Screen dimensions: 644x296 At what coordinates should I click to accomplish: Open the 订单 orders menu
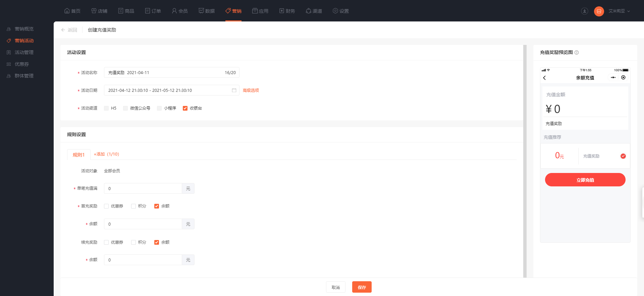153,11
